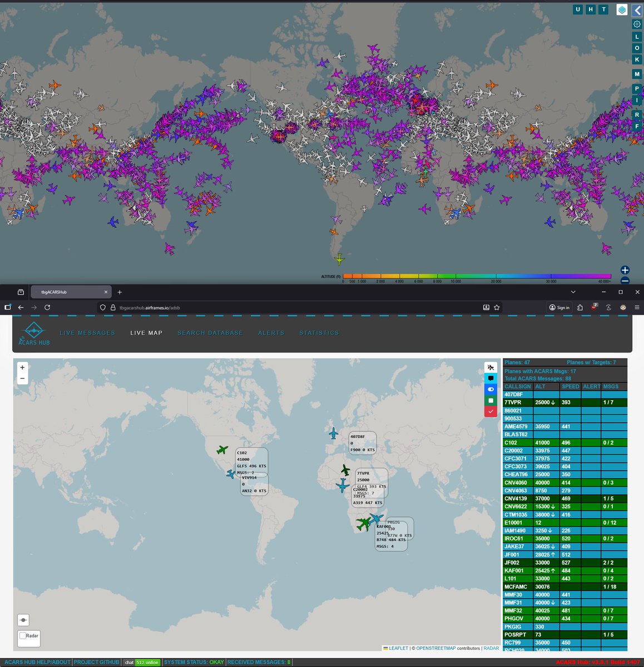Open the Project GitHub link
The image size is (644, 667).
click(96, 662)
